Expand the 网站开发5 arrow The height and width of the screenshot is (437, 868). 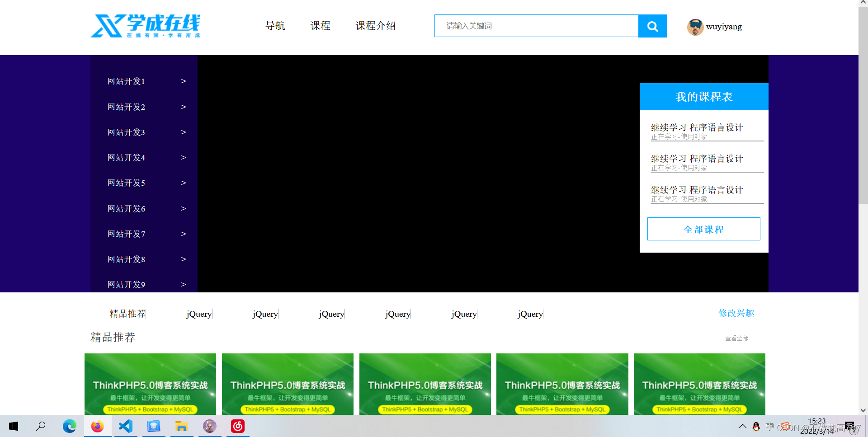click(x=184, y=183)
